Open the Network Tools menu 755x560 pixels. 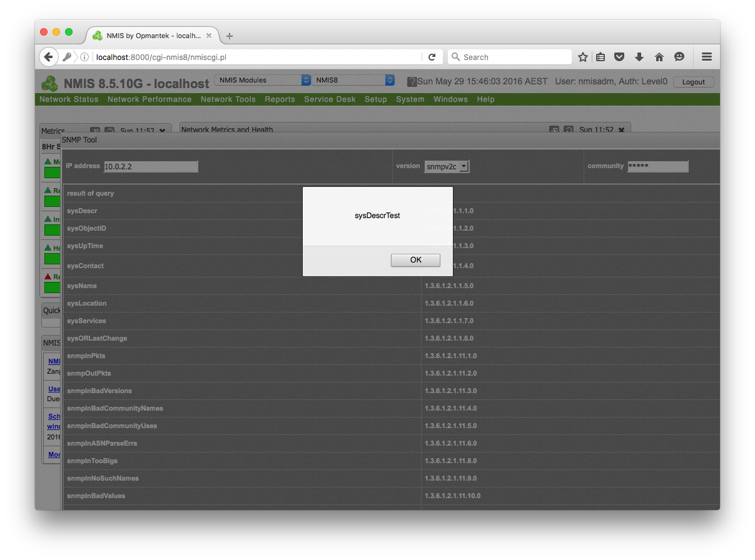(228, 99)
